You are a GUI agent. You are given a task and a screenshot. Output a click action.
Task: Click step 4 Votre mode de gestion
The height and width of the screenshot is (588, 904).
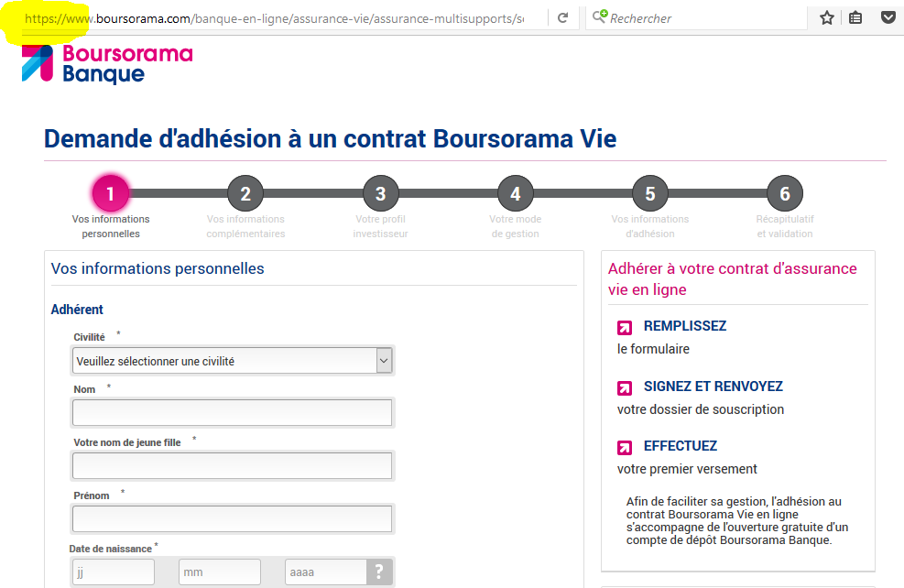[x=515, y=193]
